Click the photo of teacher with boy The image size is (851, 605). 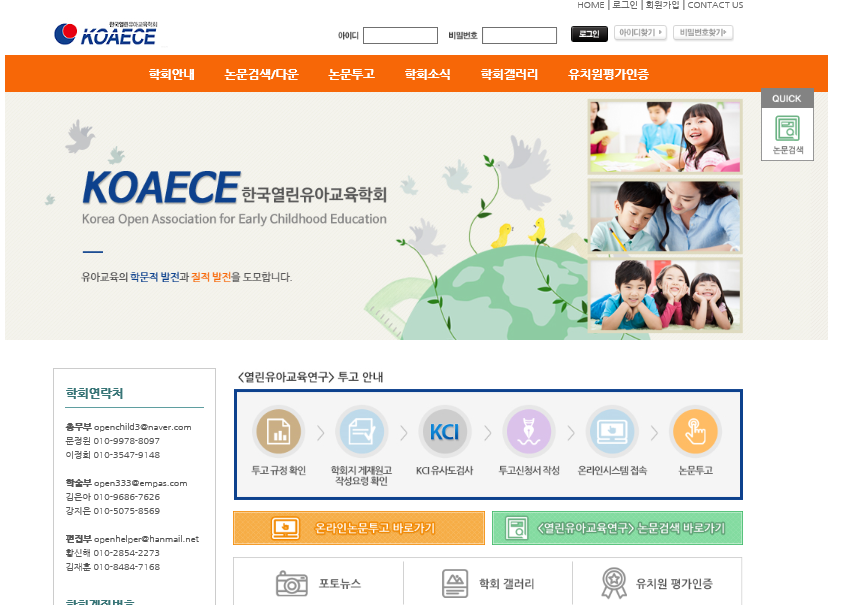665,216
